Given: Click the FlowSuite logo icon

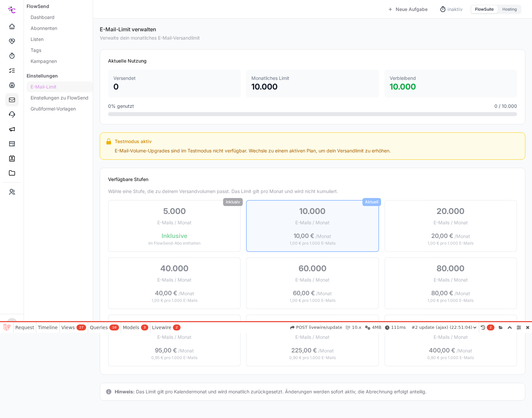Looking at the screenshot, I should pos(12,10).
